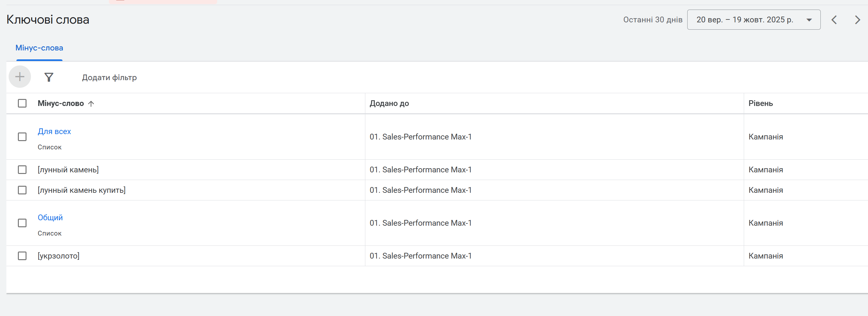Switch to the Мінус-слова tab
The width and height of the screenshot is (868, 316).
(x=39, y=48)
